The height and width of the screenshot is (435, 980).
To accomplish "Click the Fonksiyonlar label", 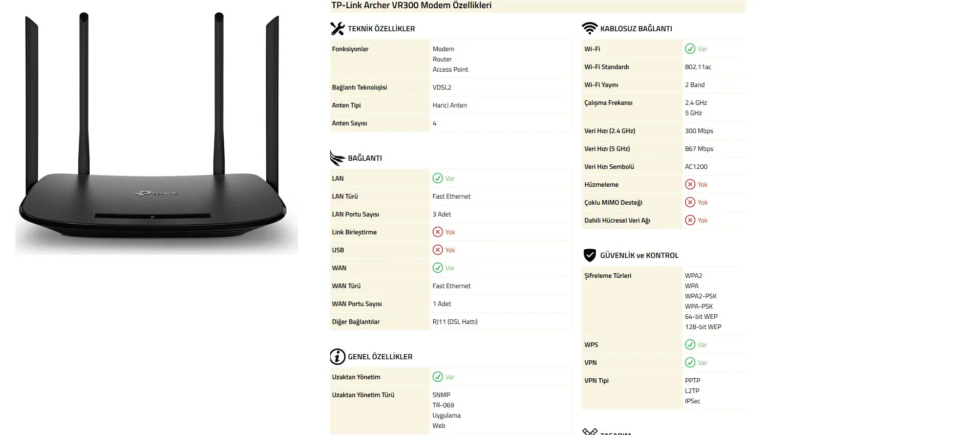I will coord(350,49).
